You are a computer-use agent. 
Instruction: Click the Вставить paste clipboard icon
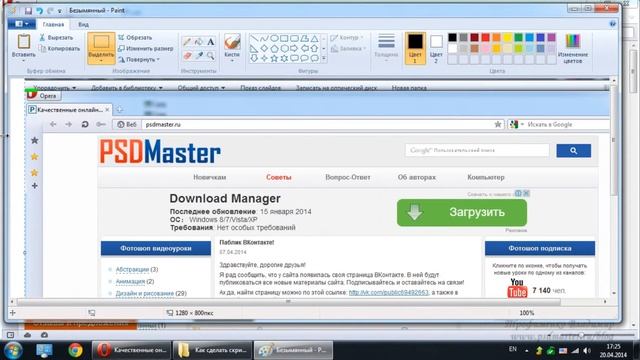[x=24, y=42]
